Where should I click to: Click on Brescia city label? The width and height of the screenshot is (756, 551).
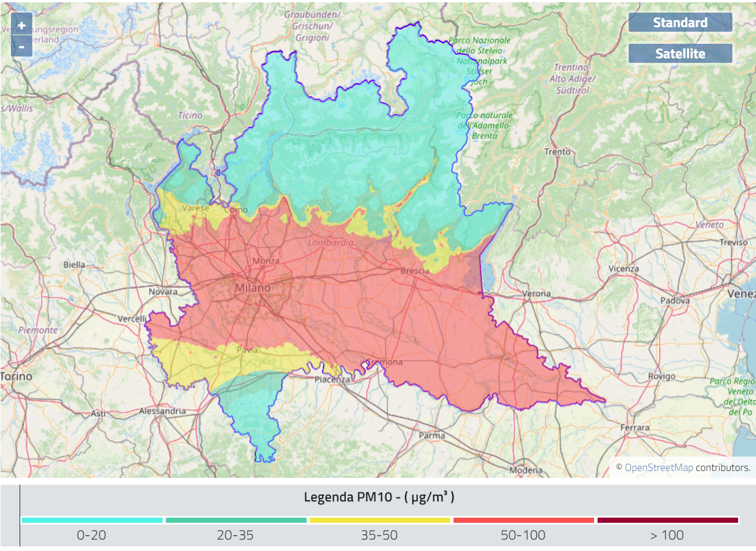click(x=415, y=270)
